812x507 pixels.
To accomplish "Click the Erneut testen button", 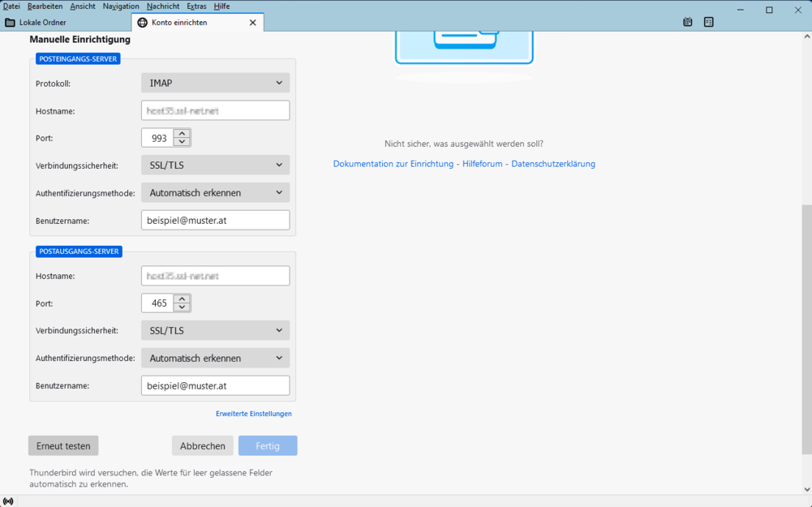I will click(x=63, y=446).
